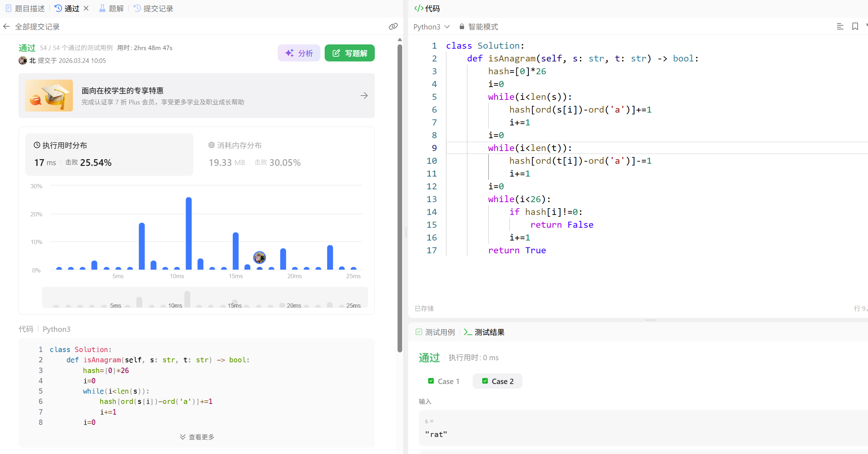Click the back arrow beside 全部提交记录
The height and width of the screenshot is (454, 868).
pyautogui.click(x=6, y=27)
